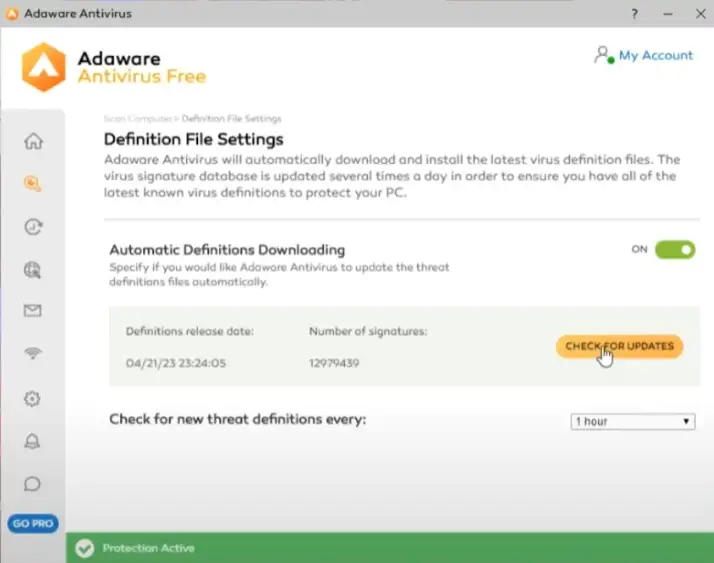The width and height of the screenshot is (714, 563).
Task: Click the Protection Active status bar
Action: click(389, 548)
